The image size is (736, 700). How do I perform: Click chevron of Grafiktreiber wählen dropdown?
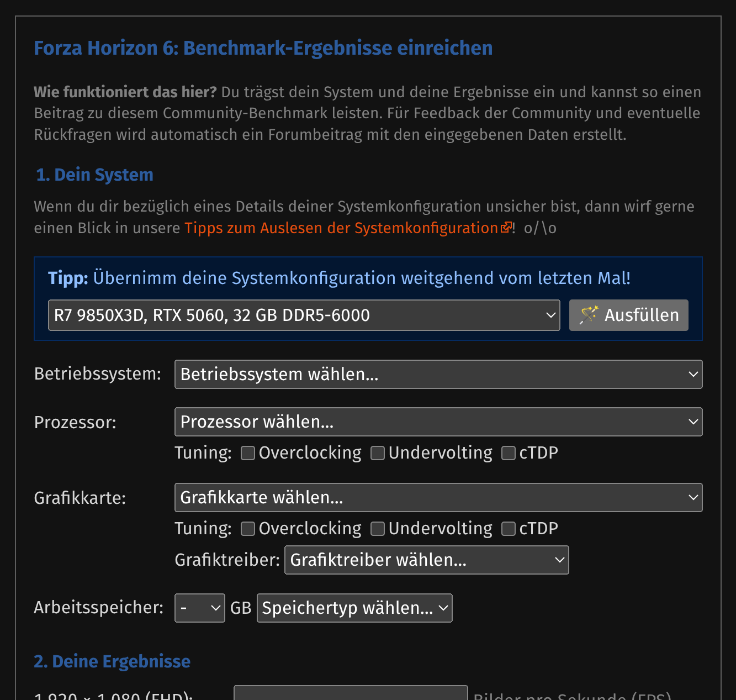(559, 560)
